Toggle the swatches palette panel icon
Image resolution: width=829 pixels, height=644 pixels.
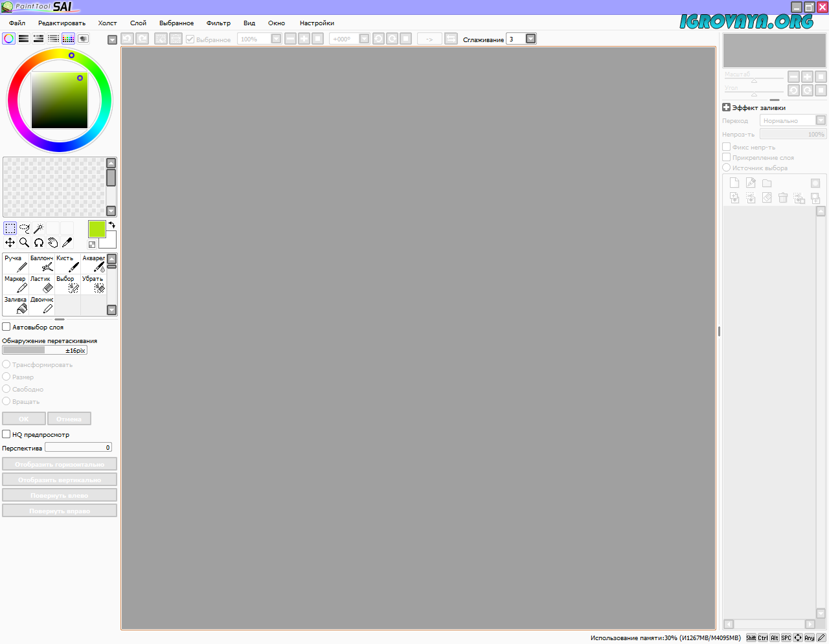coord(68,39)
